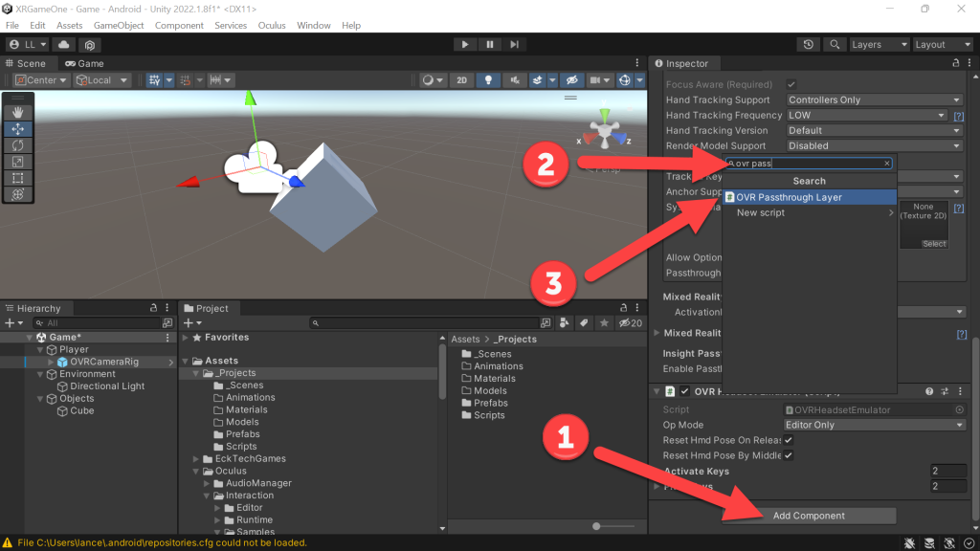Open the GameObject menu
The width and height of the screenshot is (980, 551).
click(119, 26)
